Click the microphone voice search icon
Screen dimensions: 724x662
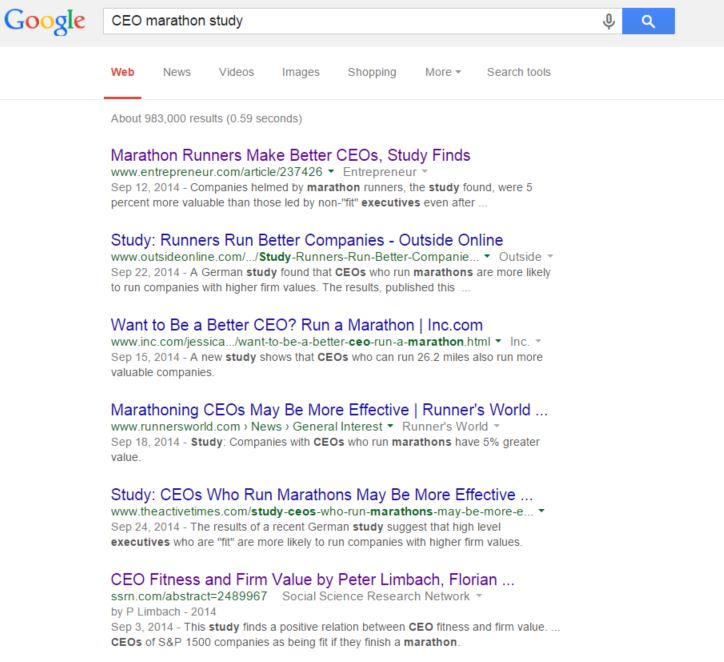pos(608,21)
